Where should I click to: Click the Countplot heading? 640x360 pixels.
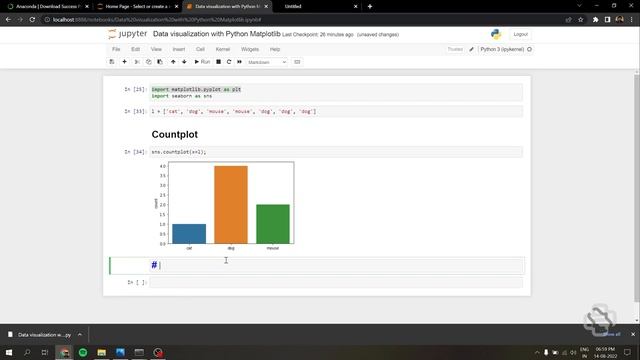[175, 134]
